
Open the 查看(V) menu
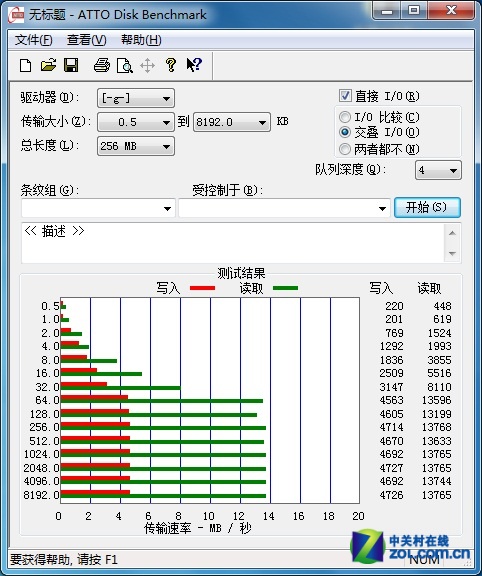(x=87, y=40)
